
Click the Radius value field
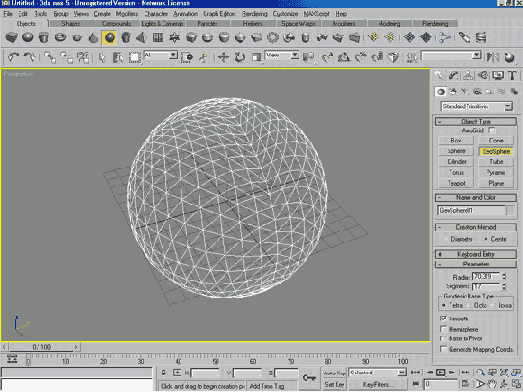(486, 277)
